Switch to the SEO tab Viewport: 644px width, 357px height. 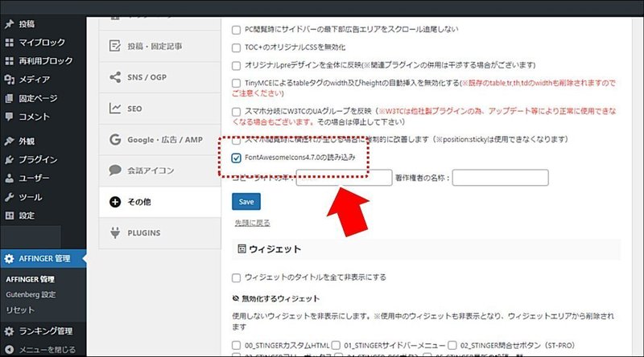tap(159, 109)
